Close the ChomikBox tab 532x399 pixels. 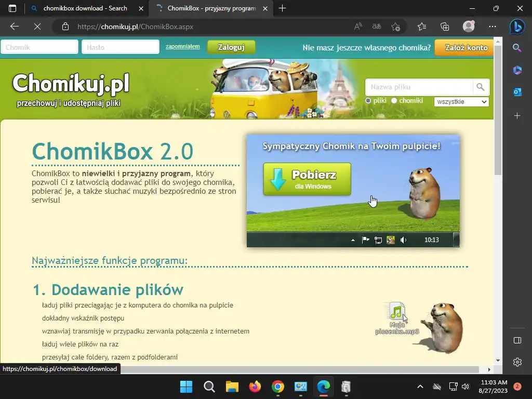pyautogui.click(x=265, y=8)
